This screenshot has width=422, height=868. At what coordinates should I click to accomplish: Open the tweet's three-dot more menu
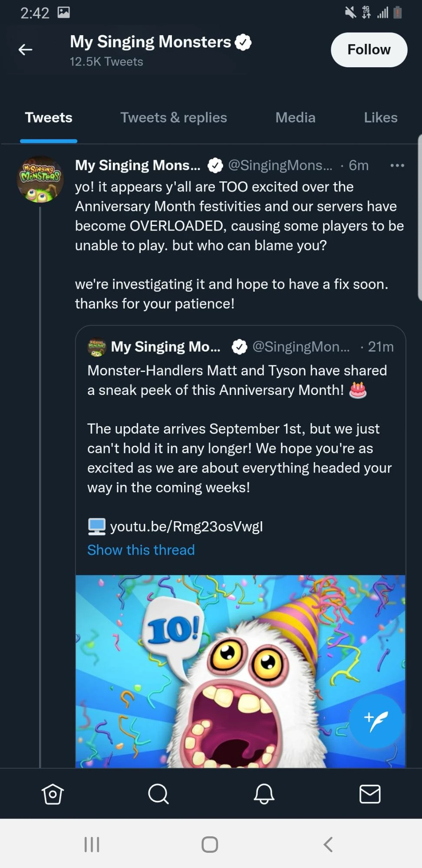397,165
